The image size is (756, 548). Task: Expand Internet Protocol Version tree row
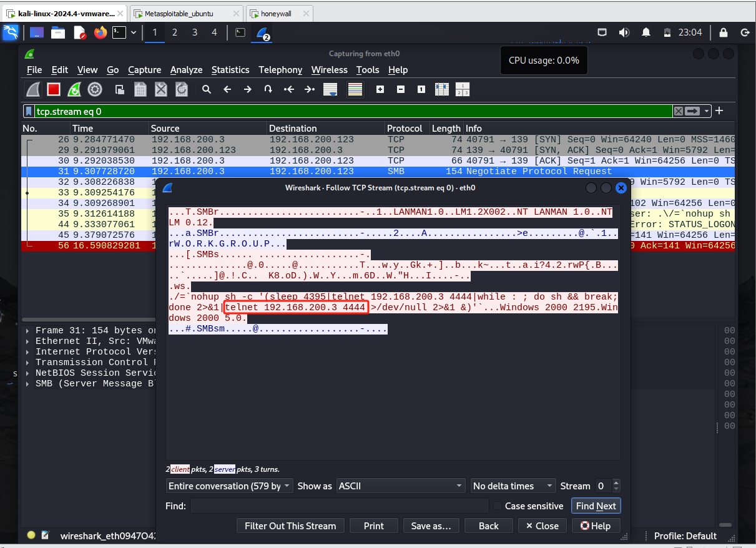click(27, 352)
